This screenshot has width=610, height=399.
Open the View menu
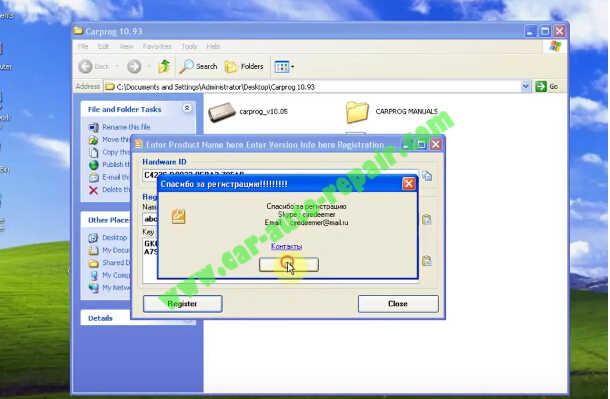click(126, 46)
